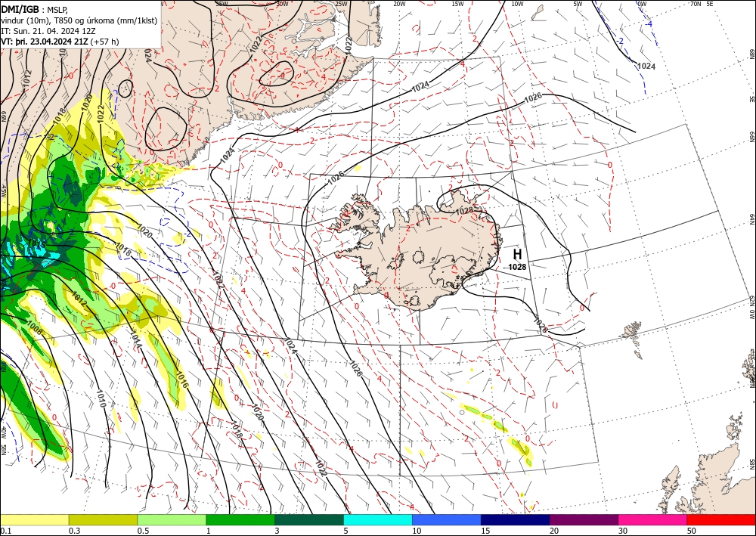The image size is (756, 536).
Task: Click the '70N' label at top right
Action: pyautogui.click(x=696, y=4)
